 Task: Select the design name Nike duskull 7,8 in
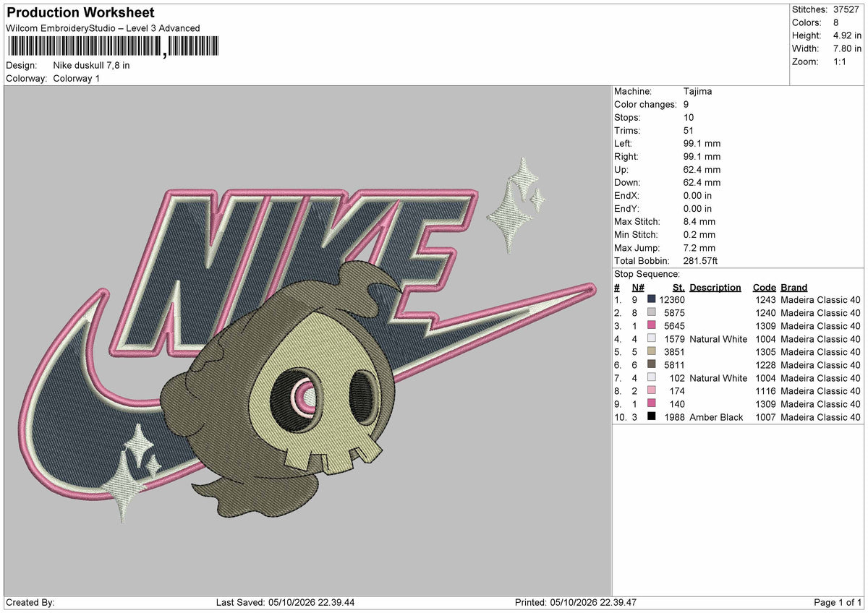[x=92, y=65]
